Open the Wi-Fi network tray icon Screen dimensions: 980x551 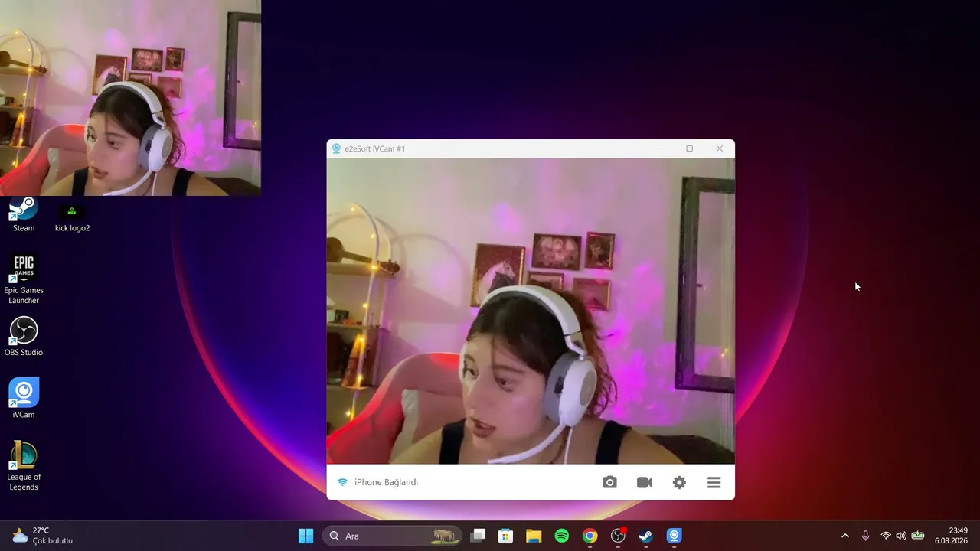[x=886, y=536]
